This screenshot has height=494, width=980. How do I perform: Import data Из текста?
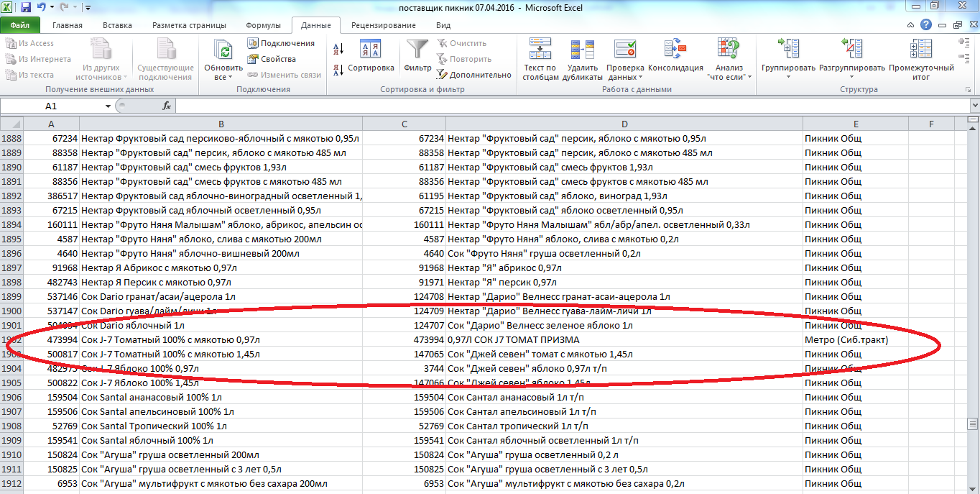[30, 75]
